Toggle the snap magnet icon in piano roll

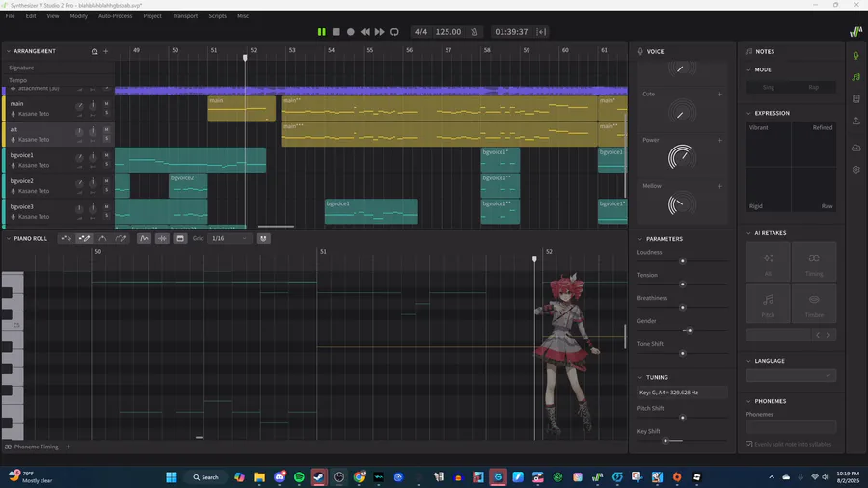click(263, 238)
